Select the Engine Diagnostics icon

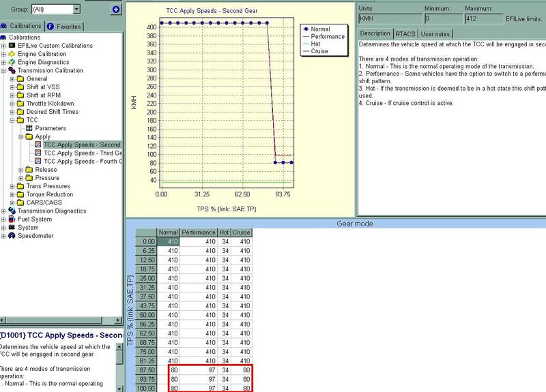point(12,62)
